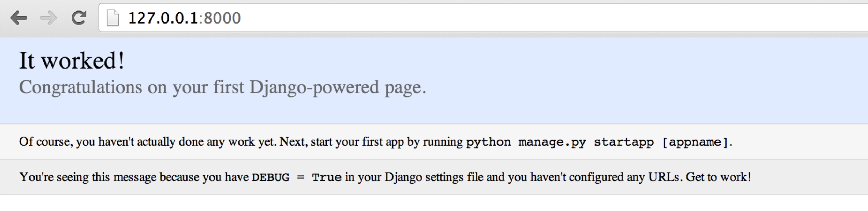Screen dimensions: 868x211
Task: Click the text "Get to work!"
Action: pos(719,177)
